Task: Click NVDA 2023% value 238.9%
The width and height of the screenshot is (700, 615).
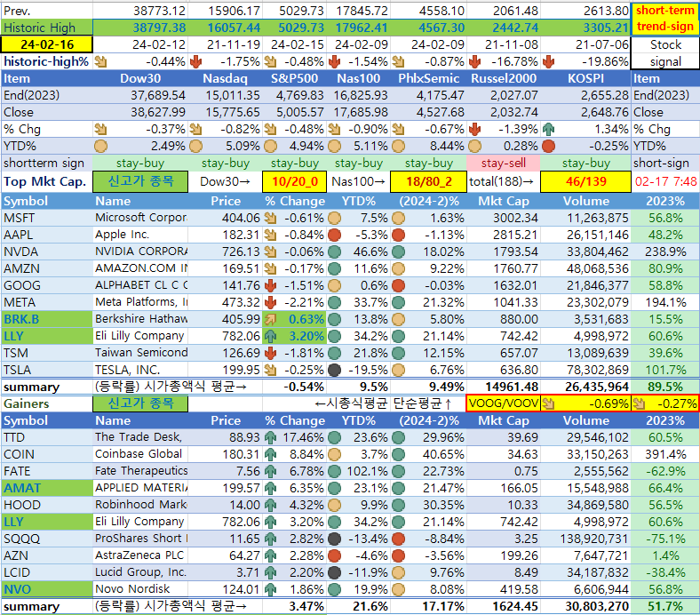Action: (665, 252)
